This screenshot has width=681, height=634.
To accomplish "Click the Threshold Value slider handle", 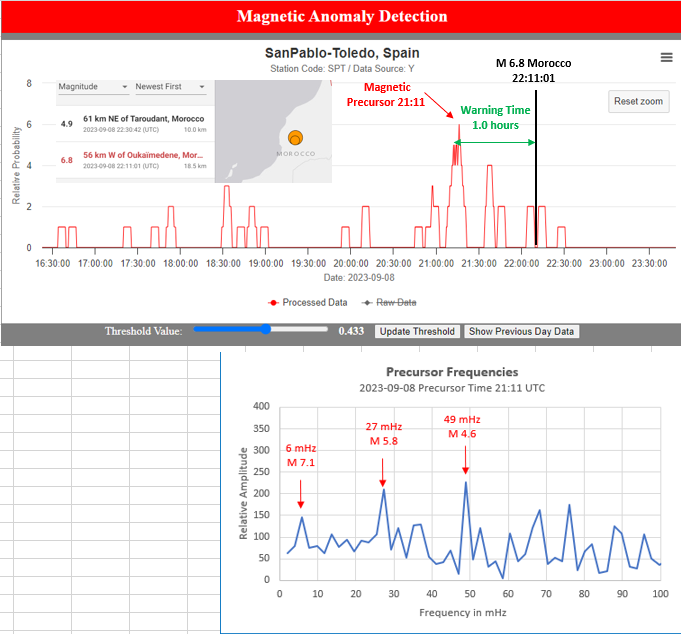I will click(266, 329).
